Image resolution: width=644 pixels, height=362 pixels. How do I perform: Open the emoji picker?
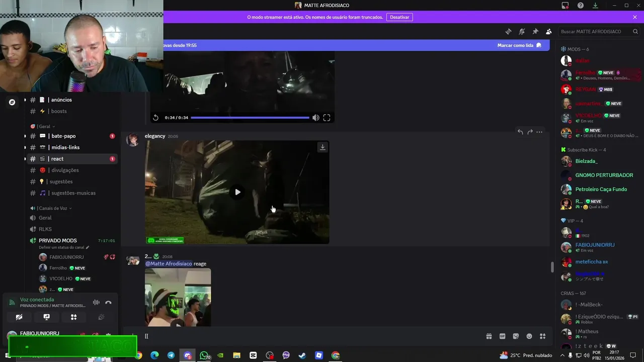[529, 336]
